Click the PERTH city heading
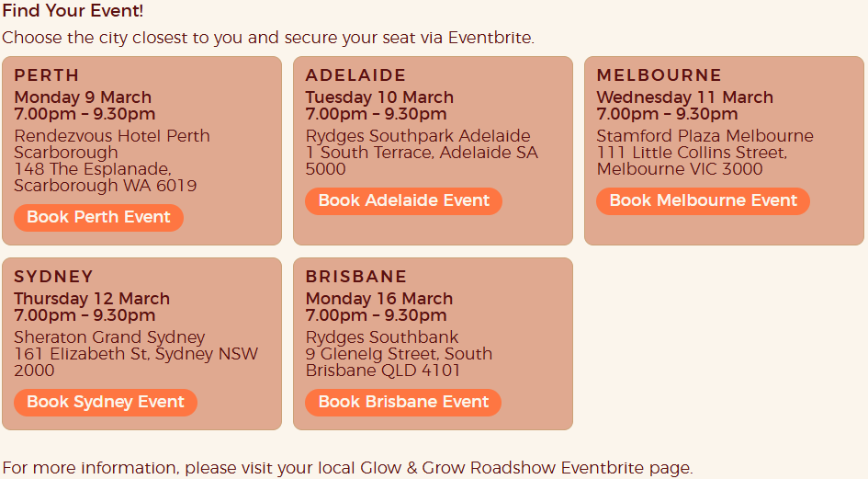Image resolution: width=868 pixels, height=479 pixels. coord(47,75)
